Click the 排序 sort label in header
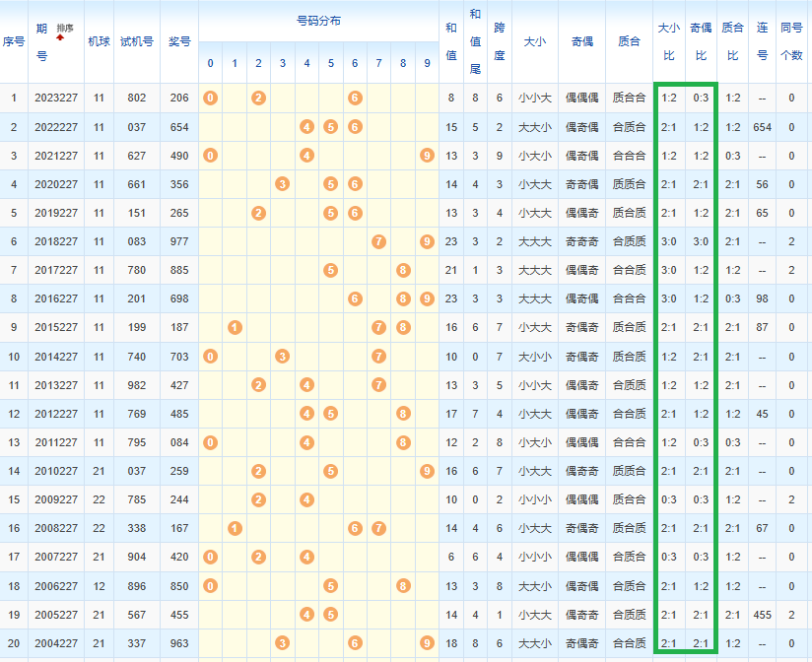The width and height of the screenshot is (812, 662). pos(65,28)
